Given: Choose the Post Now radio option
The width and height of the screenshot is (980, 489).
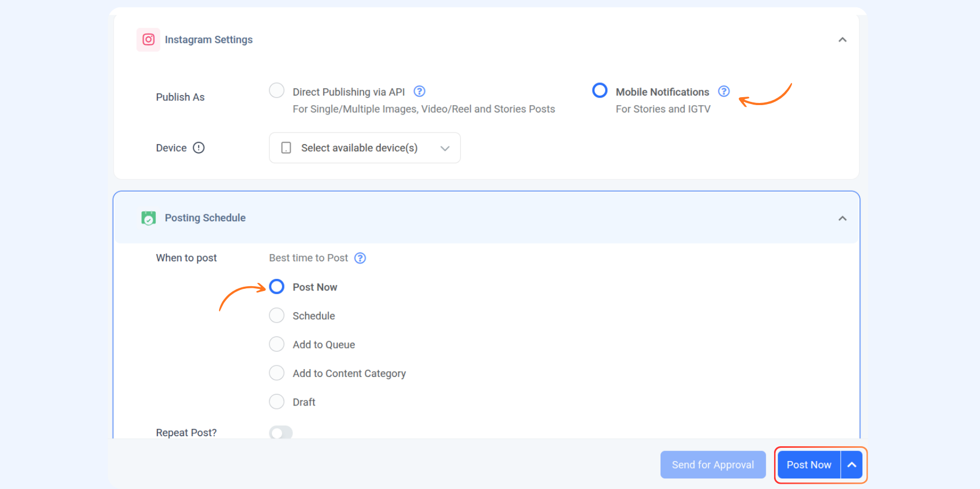Looking at the screenshot, I should click(277, 287).
